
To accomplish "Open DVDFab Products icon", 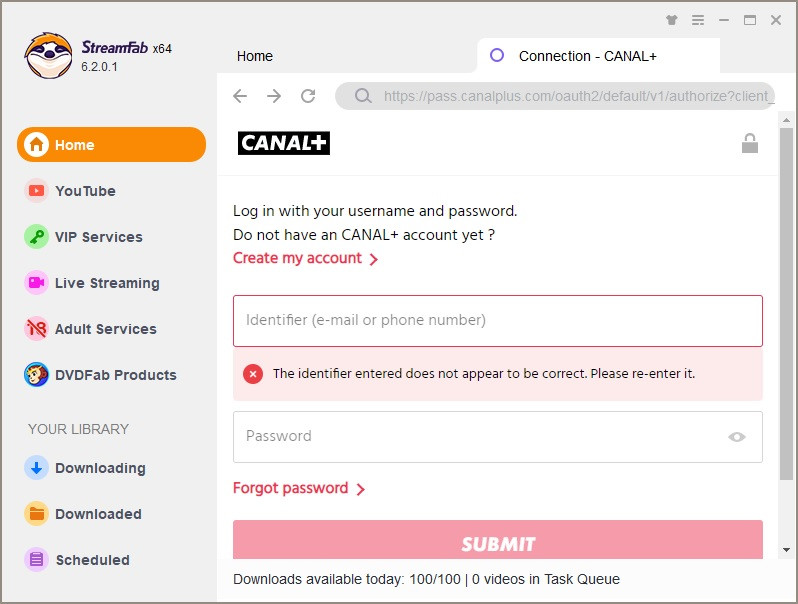I will (37, 375).
